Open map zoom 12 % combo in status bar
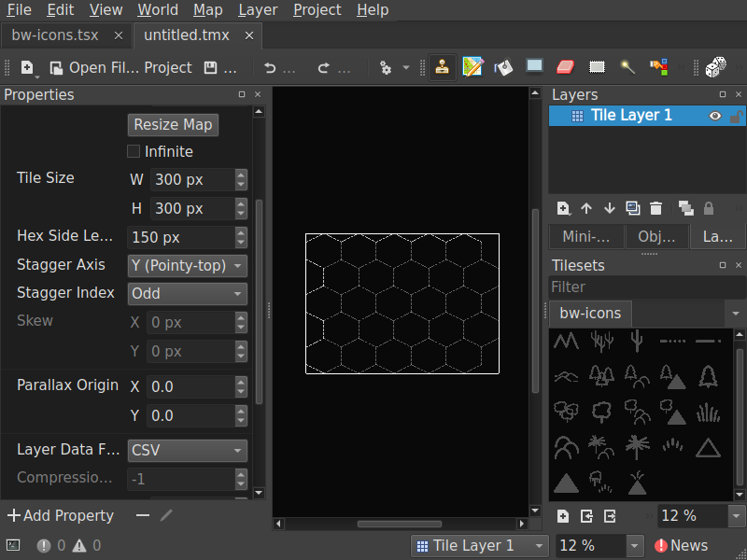Screen dimensions: 747x560 coord(599,546)
